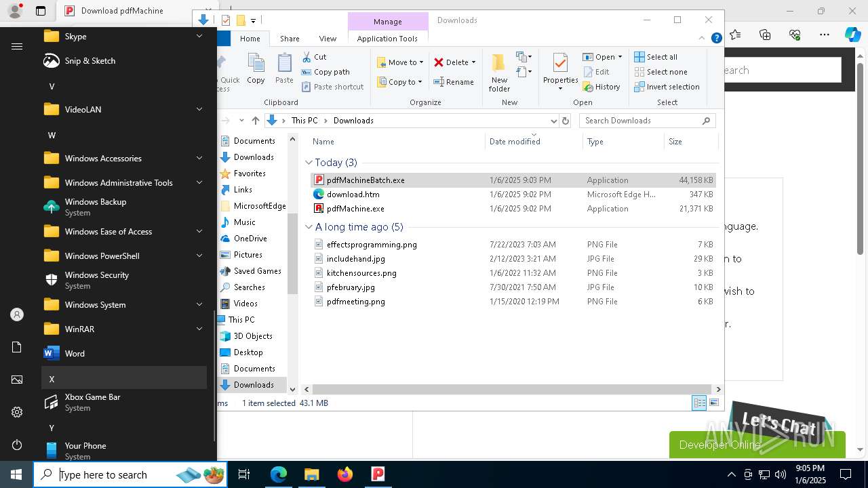Expand Windows Accessories folder
Image resolution: width=868 pixels, height=488 pixels.
click(x=124, y=159)
